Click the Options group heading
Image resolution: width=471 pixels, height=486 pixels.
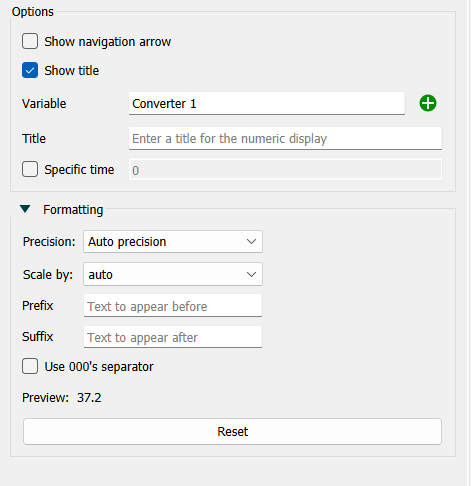33,12
